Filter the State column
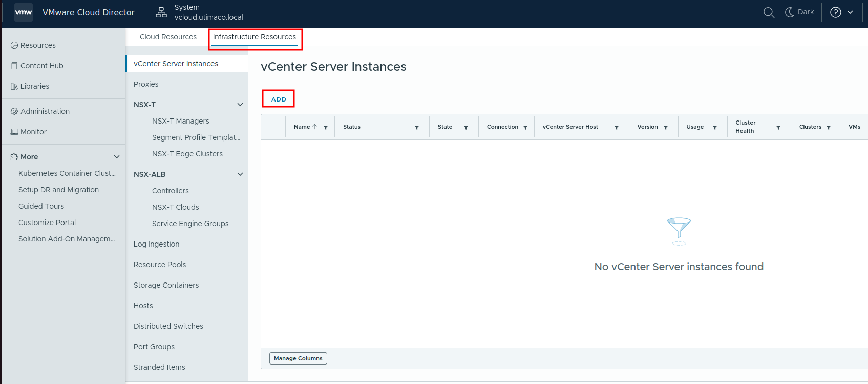This screenshot has height=384, width=868. [466, 127]
